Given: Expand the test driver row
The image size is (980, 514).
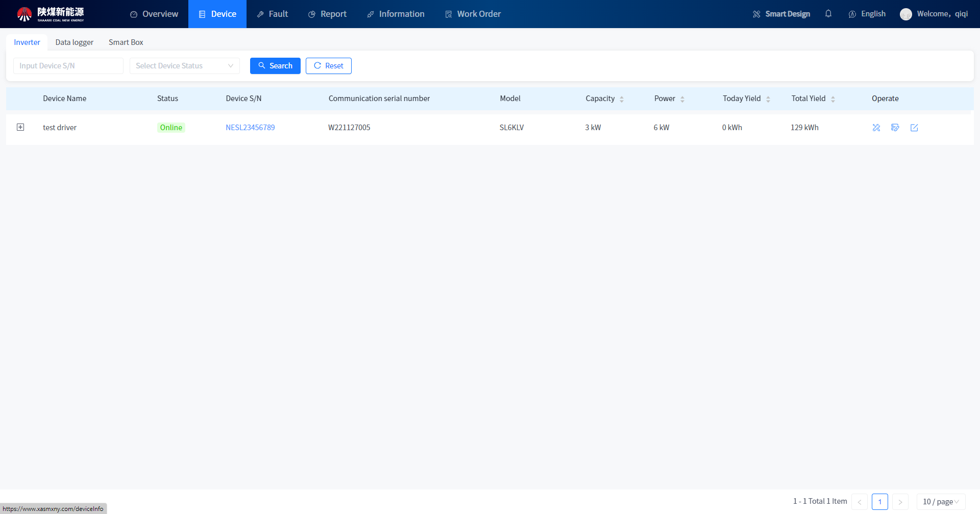Looking at the screenshot, I should 20,127.
